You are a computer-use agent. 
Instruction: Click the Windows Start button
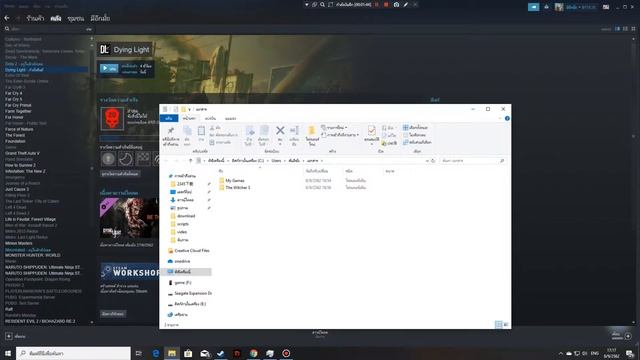tap(8, 353)
